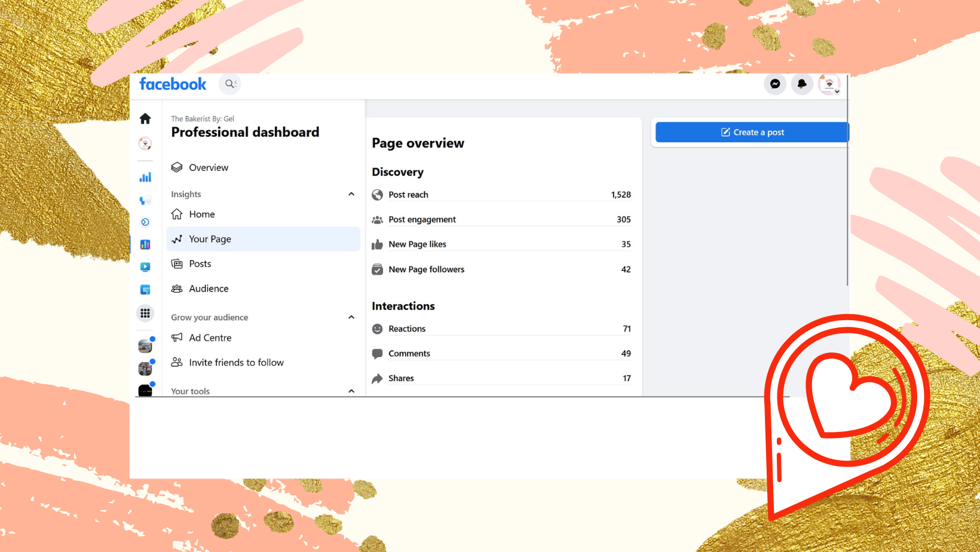This screenshot has height=552, width=980.
Task: Select Posts in the Insights menu
Action: pyautogui.click(x=200, y=264)
